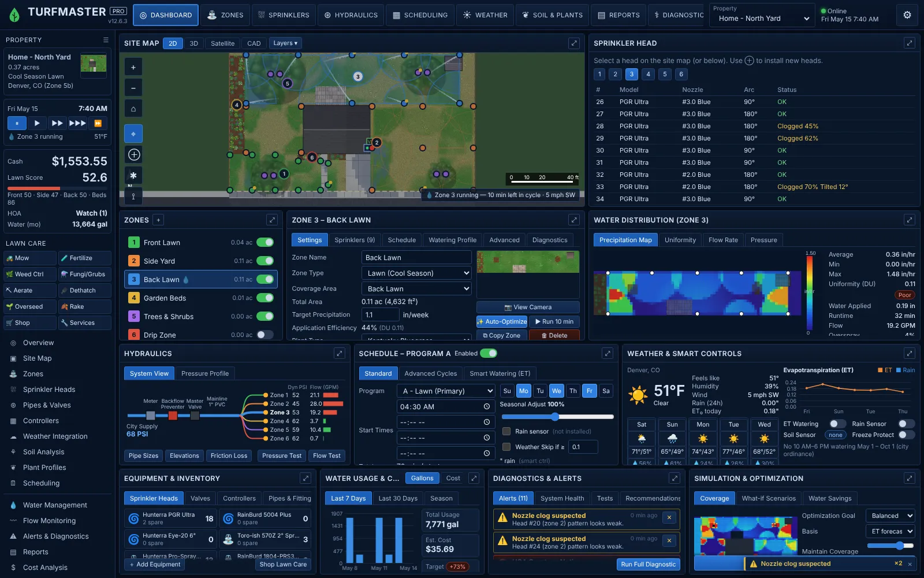Toggle Program A Enabled switch
Viewport: 924px width, 578px height.
point(489,353)
